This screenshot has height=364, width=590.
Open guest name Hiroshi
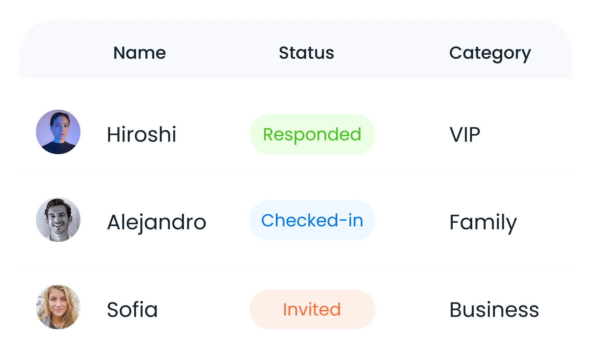[141, 134]
